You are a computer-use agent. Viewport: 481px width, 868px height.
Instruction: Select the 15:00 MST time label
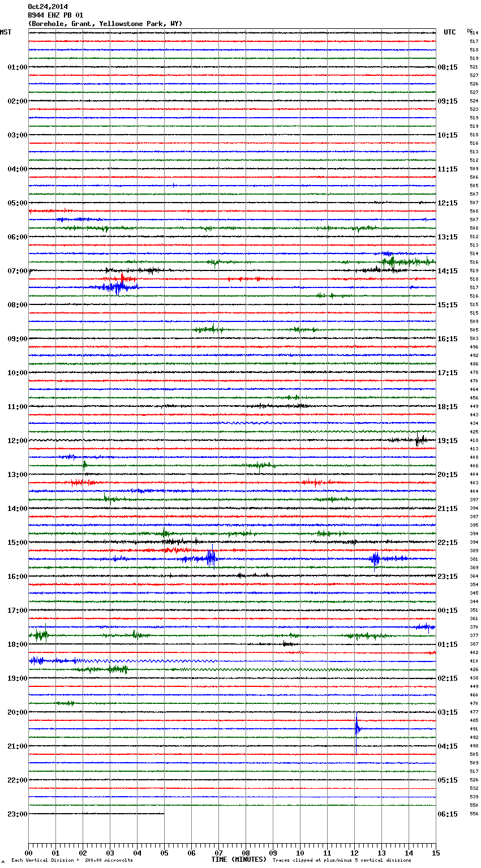tap(17, 543)
